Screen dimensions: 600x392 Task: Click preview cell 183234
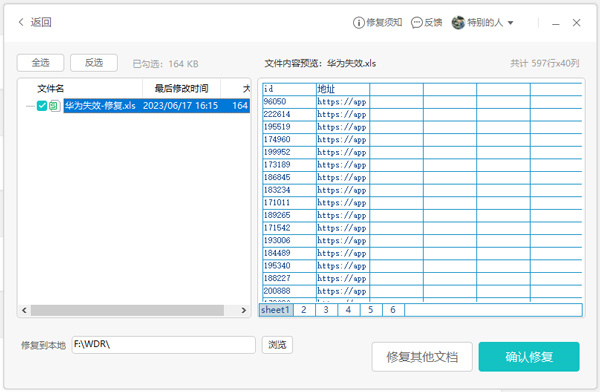coord(289,190)
